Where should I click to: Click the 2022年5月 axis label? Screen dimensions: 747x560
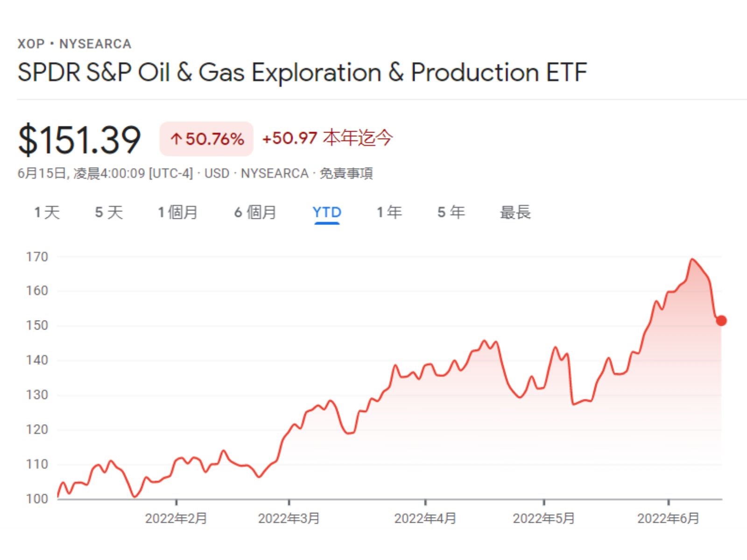coord(544,518)
